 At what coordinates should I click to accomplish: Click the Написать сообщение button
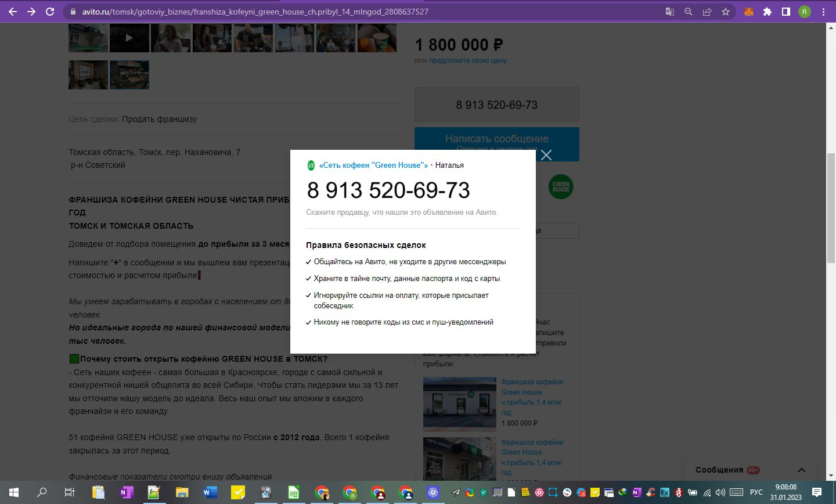(497, 143)
